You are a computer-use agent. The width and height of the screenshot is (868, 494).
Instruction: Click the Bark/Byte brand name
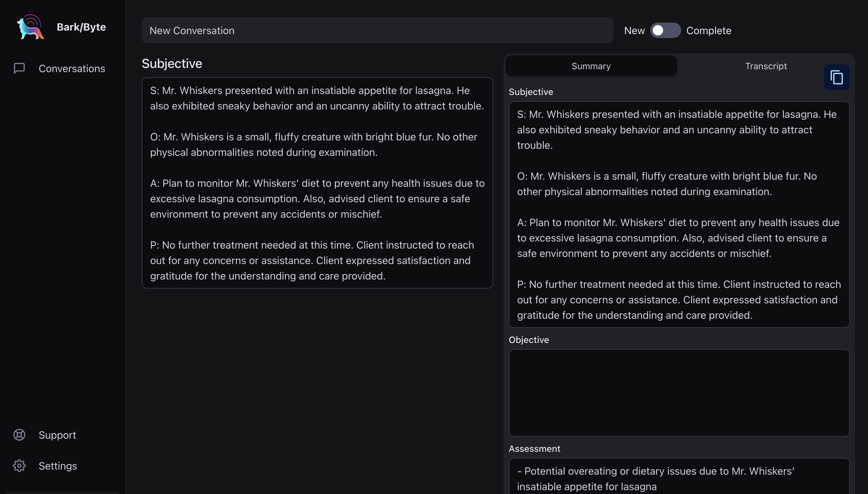[81, 27]
